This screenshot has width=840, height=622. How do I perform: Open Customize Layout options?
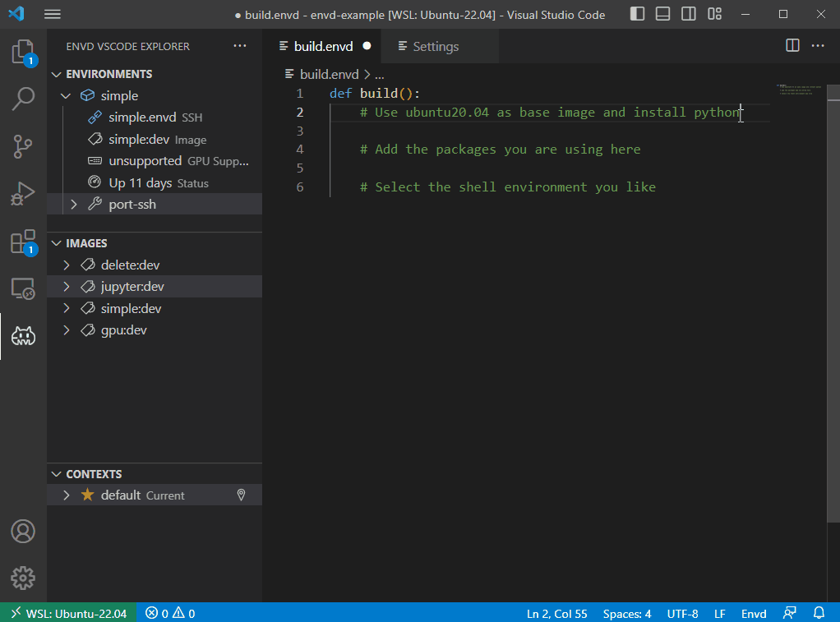click(714, 14)
